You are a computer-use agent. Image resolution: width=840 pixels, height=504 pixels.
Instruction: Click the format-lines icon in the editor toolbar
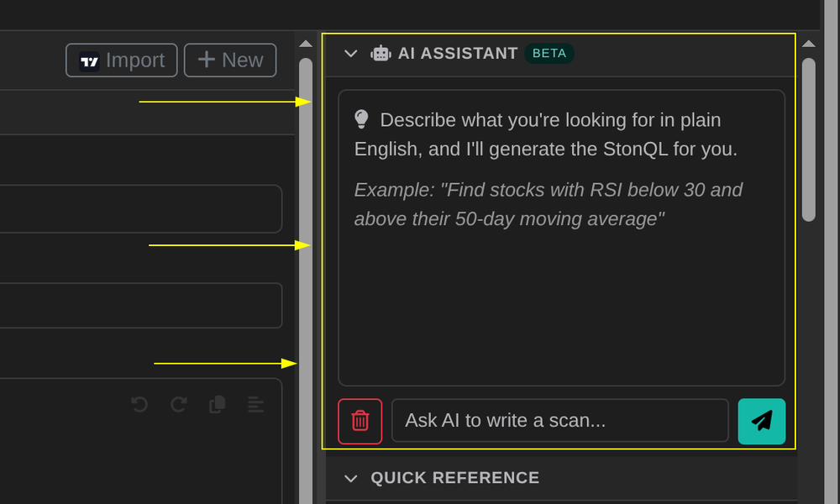[x=255, y=404]
